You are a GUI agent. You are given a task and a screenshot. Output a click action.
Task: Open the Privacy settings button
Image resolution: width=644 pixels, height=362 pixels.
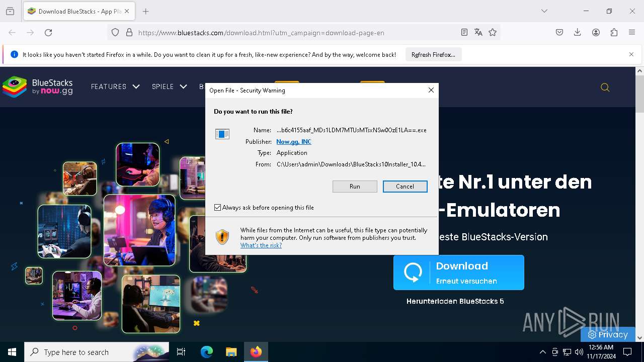[x=608, y=334]
